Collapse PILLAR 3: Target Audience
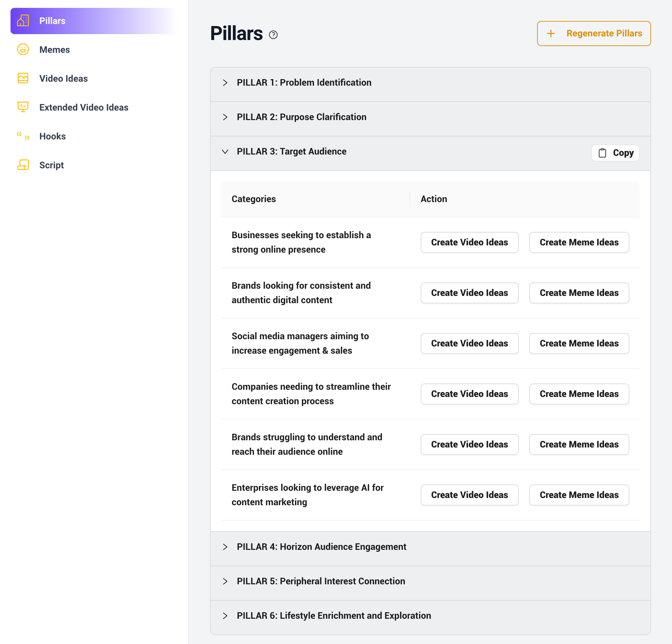 [x=225, y=152]
